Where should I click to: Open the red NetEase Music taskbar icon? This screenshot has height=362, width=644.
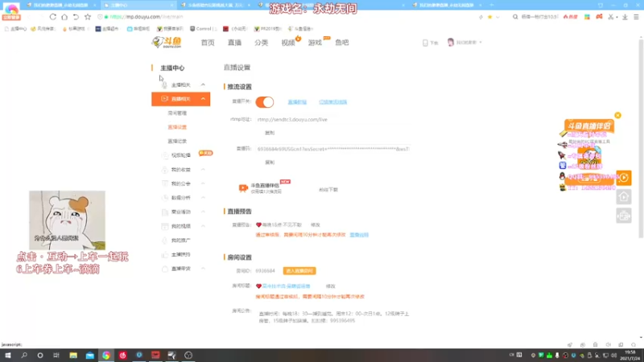coord(123,355)
